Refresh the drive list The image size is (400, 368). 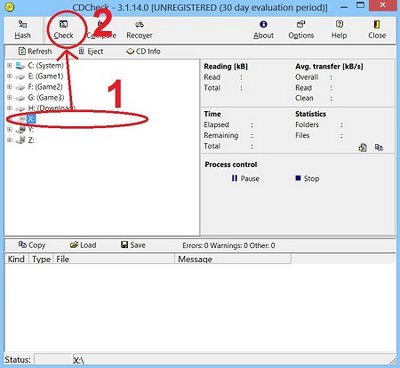(35, 51)
